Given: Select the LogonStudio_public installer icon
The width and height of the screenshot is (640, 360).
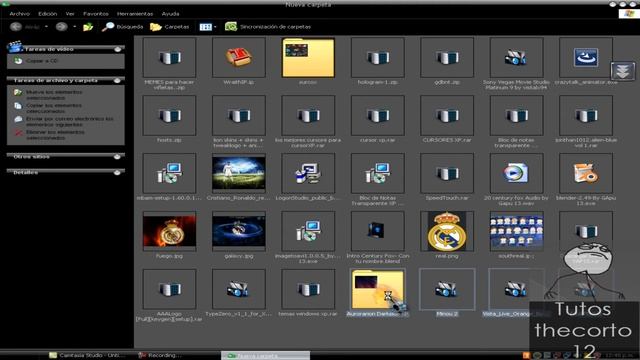Looking at the screenshot, I should (x=308, y=173).
